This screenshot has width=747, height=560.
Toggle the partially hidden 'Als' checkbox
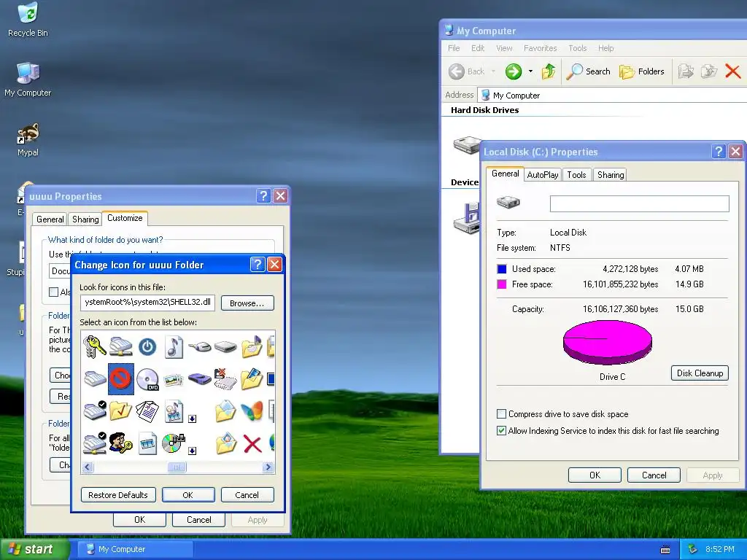point(54,292)
